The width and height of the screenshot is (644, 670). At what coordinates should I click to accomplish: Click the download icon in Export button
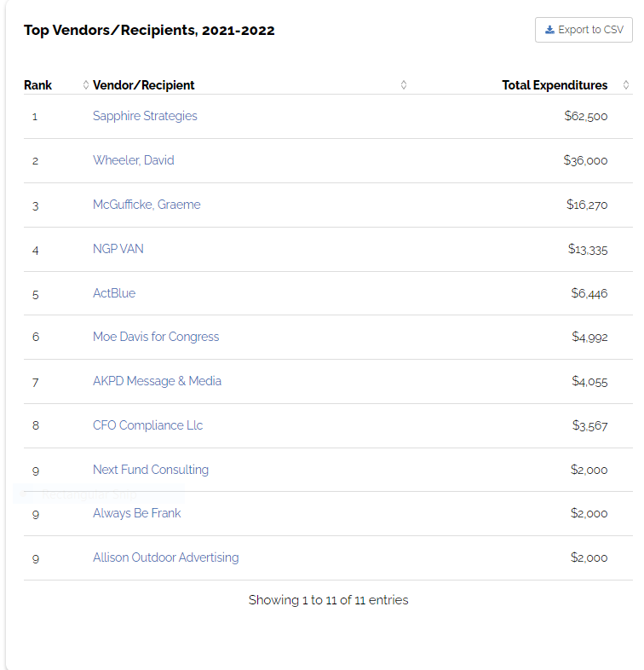tap(550, 30)
